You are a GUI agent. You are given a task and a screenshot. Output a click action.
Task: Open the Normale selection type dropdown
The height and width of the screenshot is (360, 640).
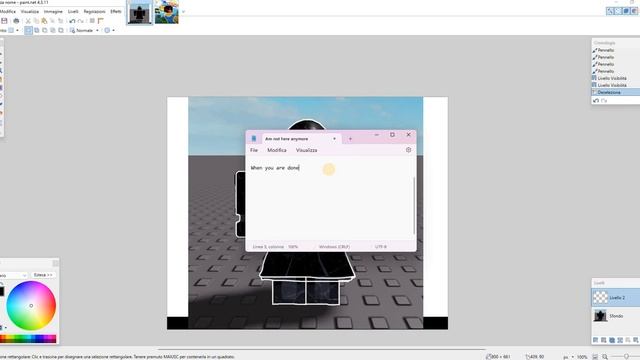84,31
